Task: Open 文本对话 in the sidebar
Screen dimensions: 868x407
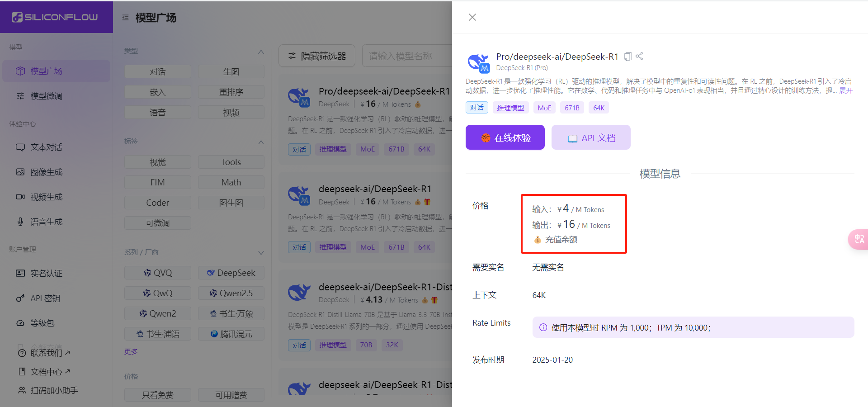Action: [46, 147]
